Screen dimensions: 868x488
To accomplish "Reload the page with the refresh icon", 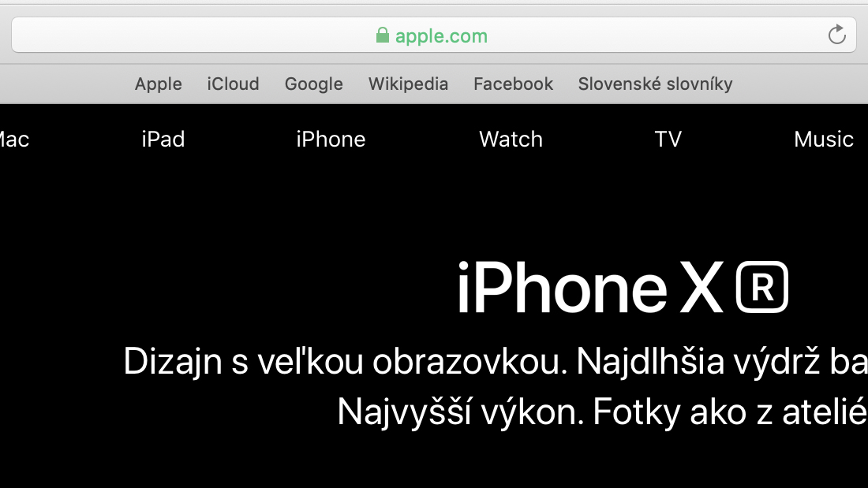I will click(836, 35).
